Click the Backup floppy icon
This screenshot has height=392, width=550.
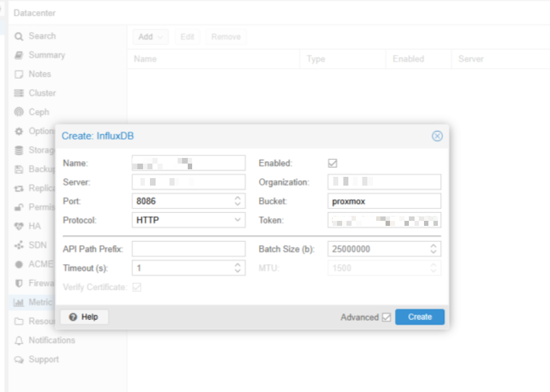coord(19,169)
